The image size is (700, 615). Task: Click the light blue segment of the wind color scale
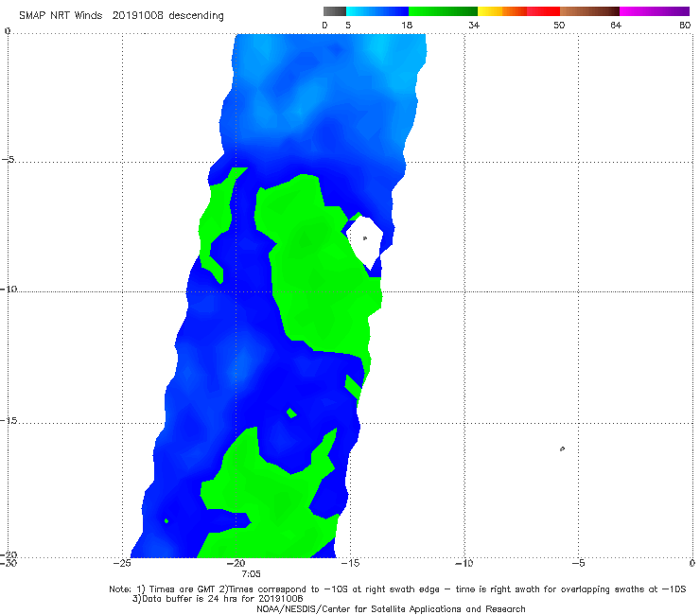pyautogui.click(x=377, y=11)
